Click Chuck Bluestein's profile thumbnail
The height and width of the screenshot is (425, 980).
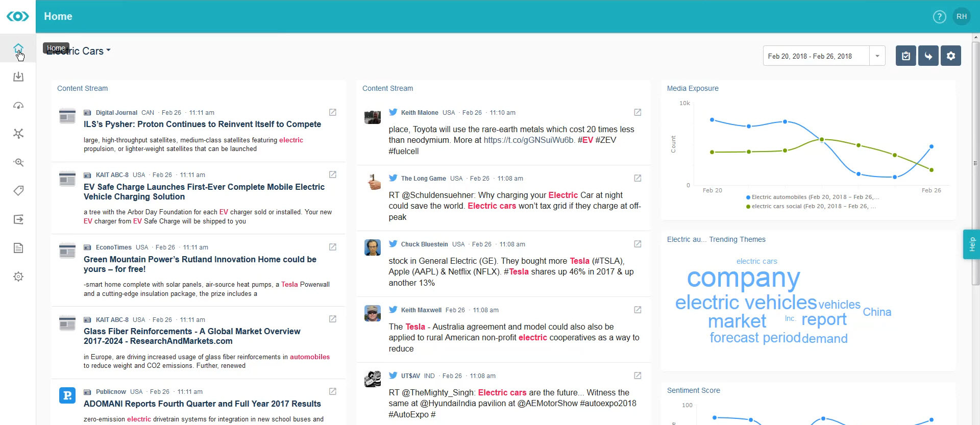click(373, 247)
